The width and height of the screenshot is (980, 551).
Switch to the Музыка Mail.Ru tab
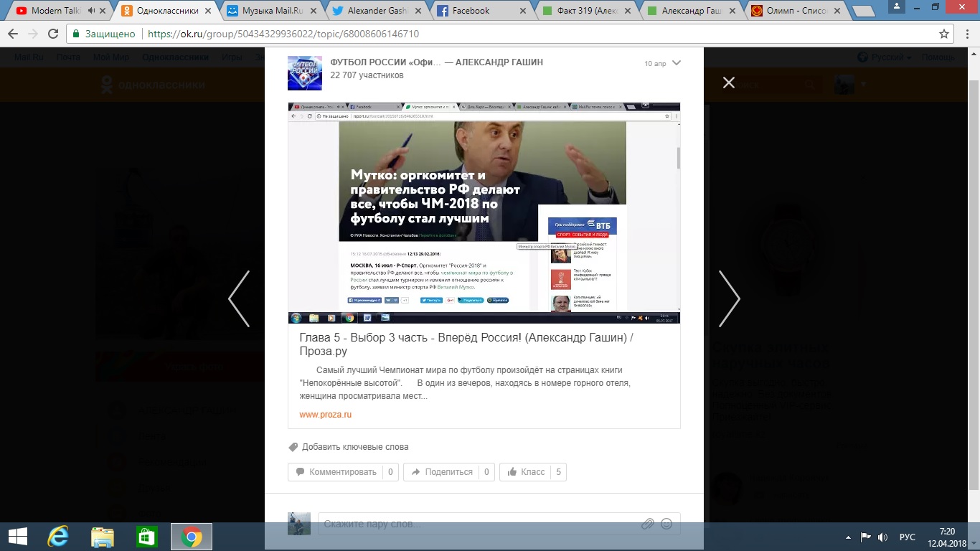tap(270, 11)
